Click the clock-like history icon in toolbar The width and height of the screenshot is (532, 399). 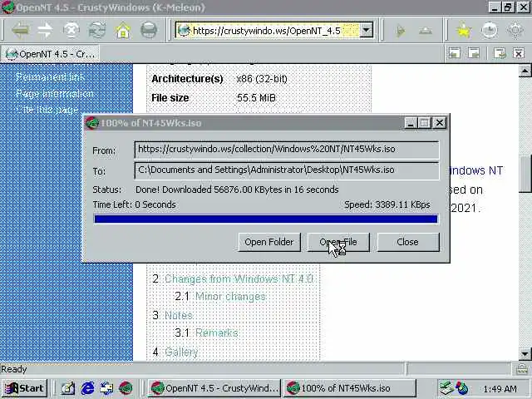click(490, 31)
